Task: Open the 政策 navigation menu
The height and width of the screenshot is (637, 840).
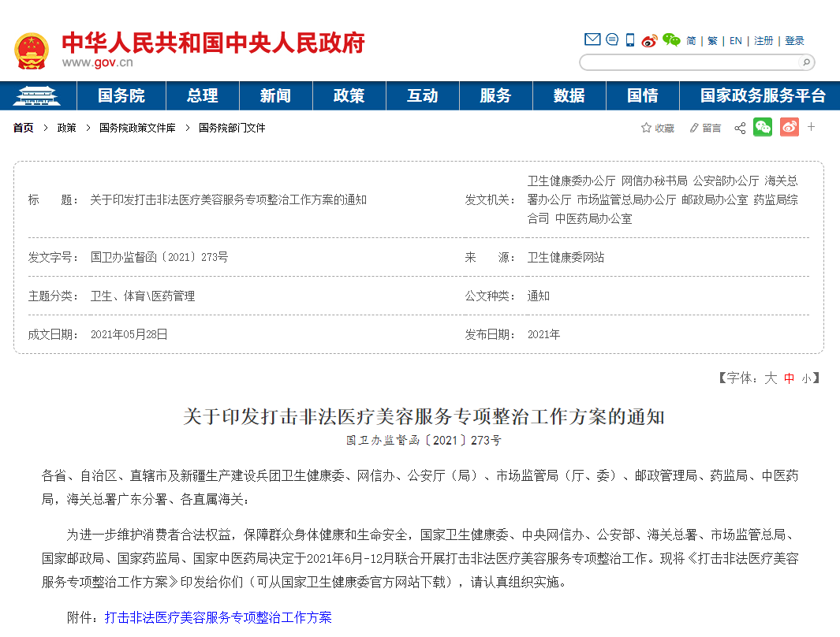Action: click(349, 96)
